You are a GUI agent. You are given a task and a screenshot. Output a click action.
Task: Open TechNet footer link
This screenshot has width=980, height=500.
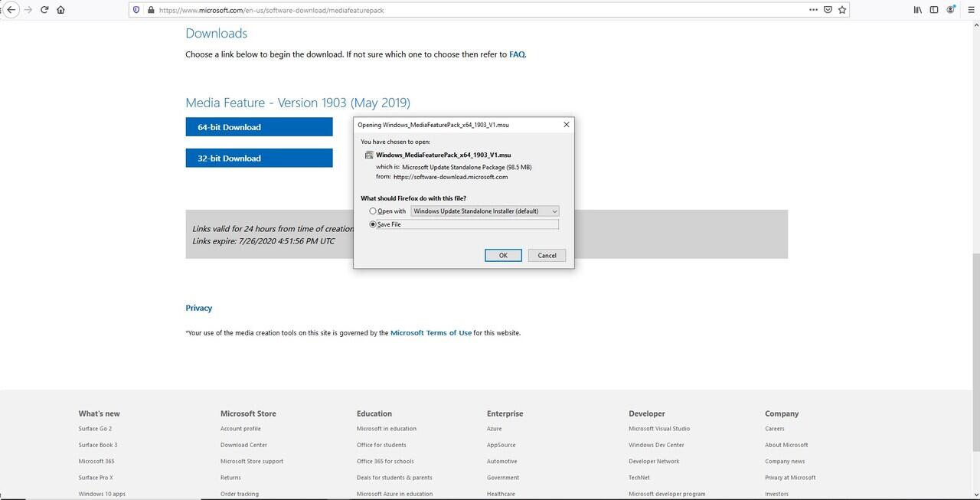pyautogui.click(x=640, y=478)
